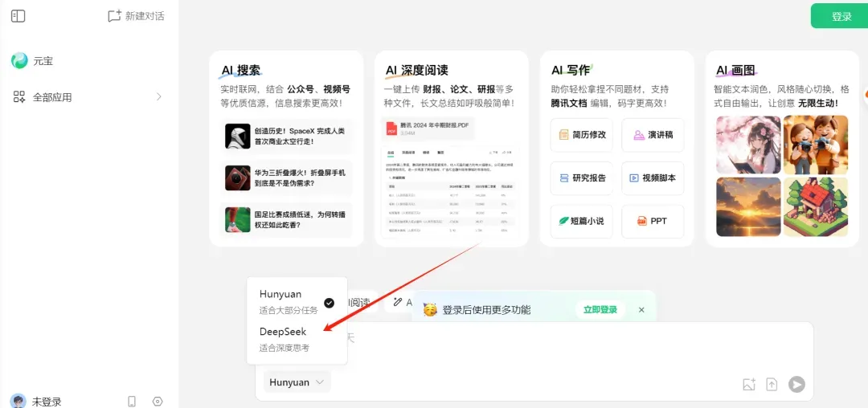Click the green 登录 button
This screenshot has height=408, width=868.
point(841,16)
